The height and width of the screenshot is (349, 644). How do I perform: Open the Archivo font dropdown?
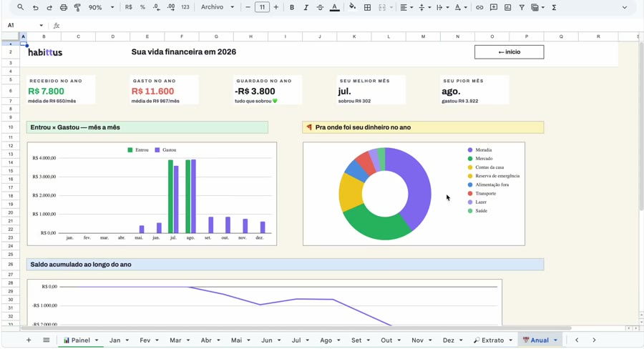(x=218, y=7)
